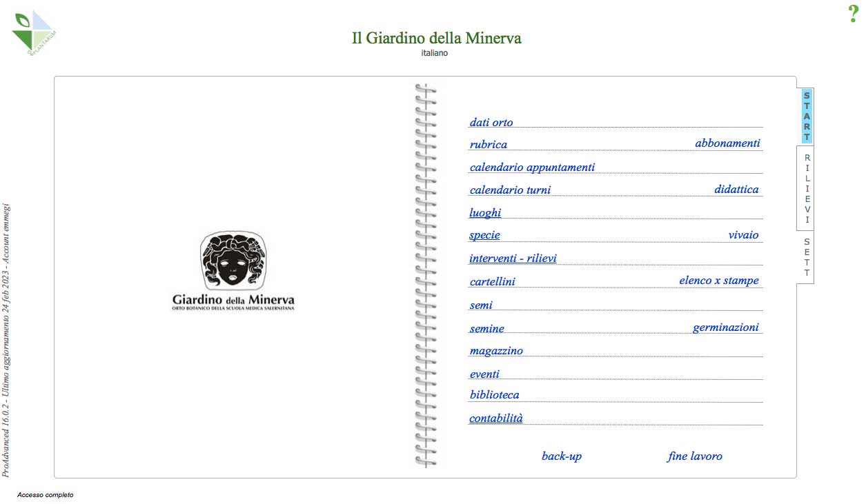Open the calendario turni link
The height and width of the screenshot is (504, 866).
point(510,190)
